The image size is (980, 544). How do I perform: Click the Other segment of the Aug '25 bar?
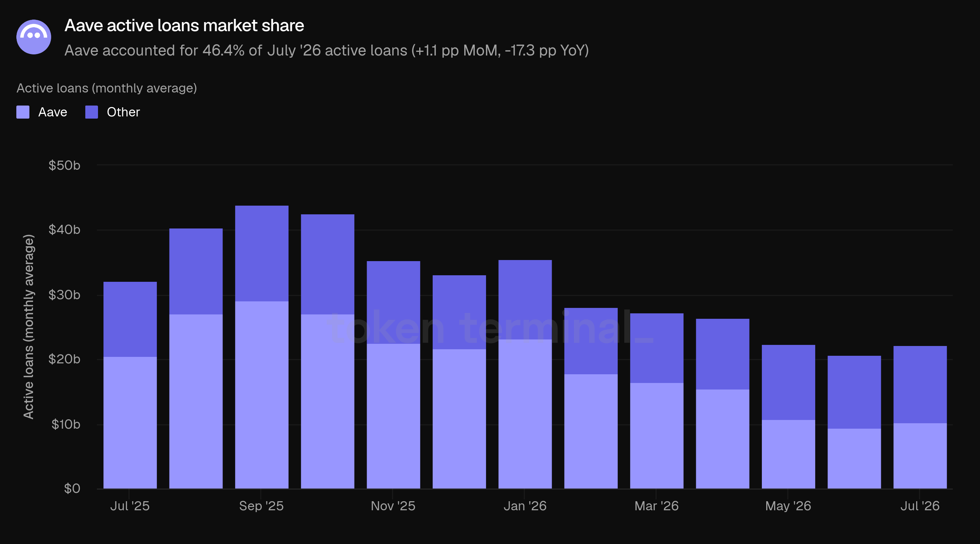(196, 271)
